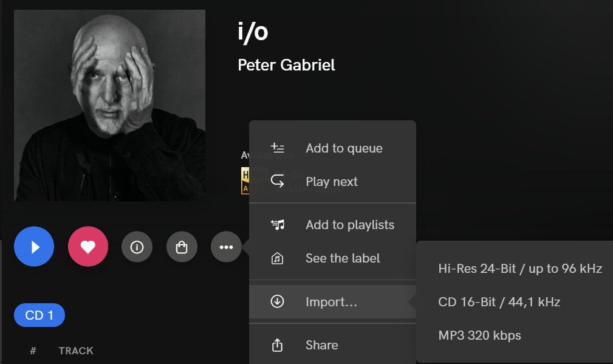613x364 pixels.
Task: Open the Peter Gabriel artist link
Action: pos(286,65)
